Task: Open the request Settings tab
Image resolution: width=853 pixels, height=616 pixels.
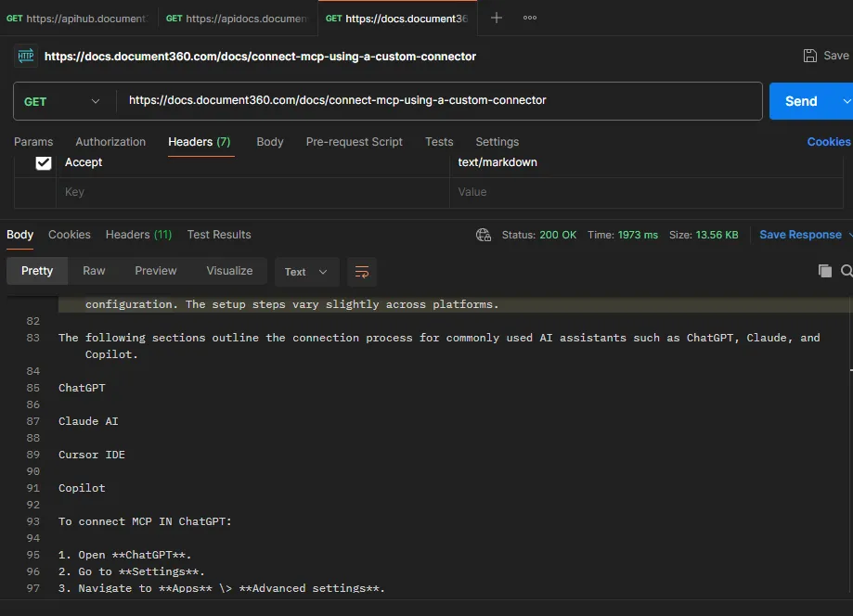Action: pyautogui.click(x=498, y=142)
